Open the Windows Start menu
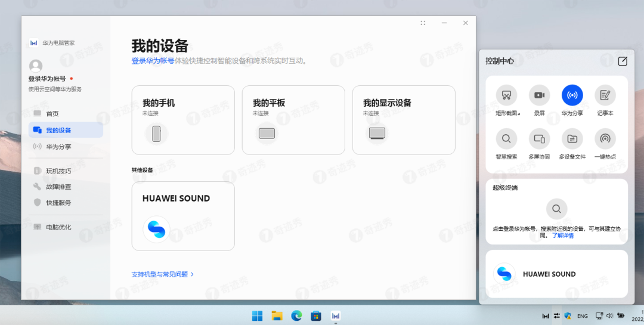Viewport: 644px width, 325px height. 257,315
